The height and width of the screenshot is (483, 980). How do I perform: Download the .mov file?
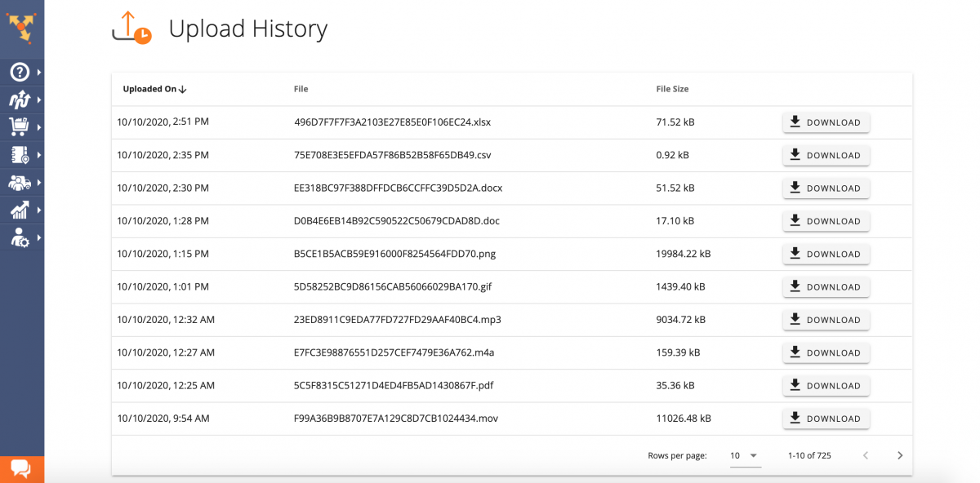click(x=826, y=419)
